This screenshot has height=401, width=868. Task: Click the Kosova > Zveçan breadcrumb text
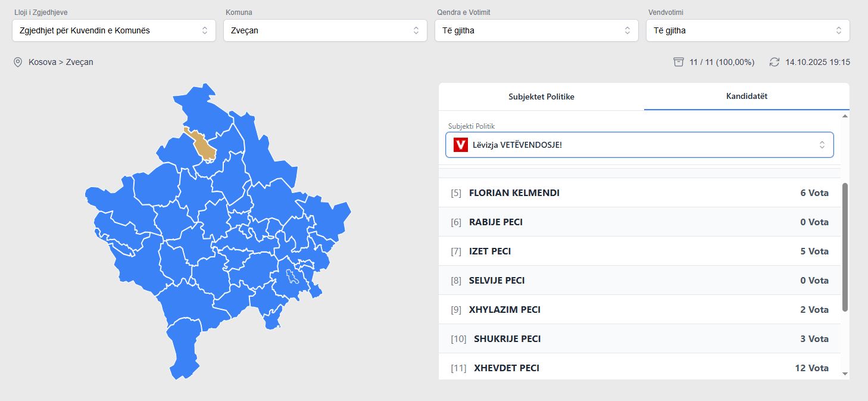61,62
